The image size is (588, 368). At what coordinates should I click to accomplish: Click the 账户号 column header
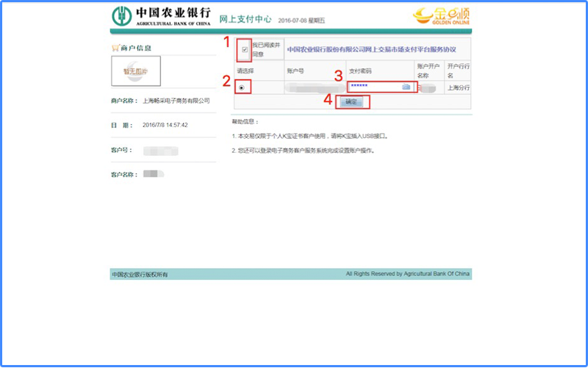(296, 71)
